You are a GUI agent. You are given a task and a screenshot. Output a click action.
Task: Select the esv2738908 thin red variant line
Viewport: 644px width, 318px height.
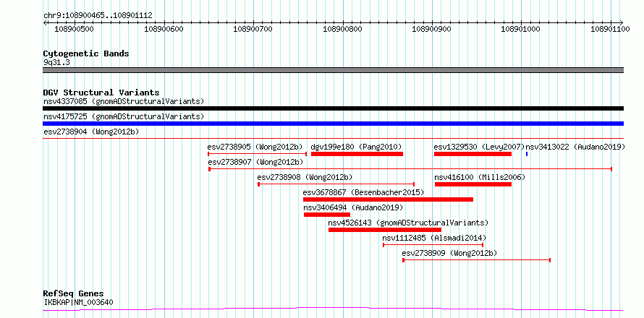pos(336,184)
